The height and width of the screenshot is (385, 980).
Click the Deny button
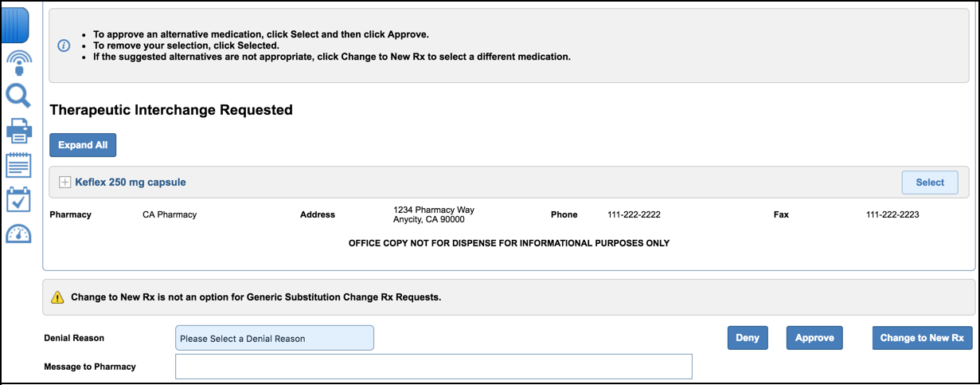[x=747, y=338]
